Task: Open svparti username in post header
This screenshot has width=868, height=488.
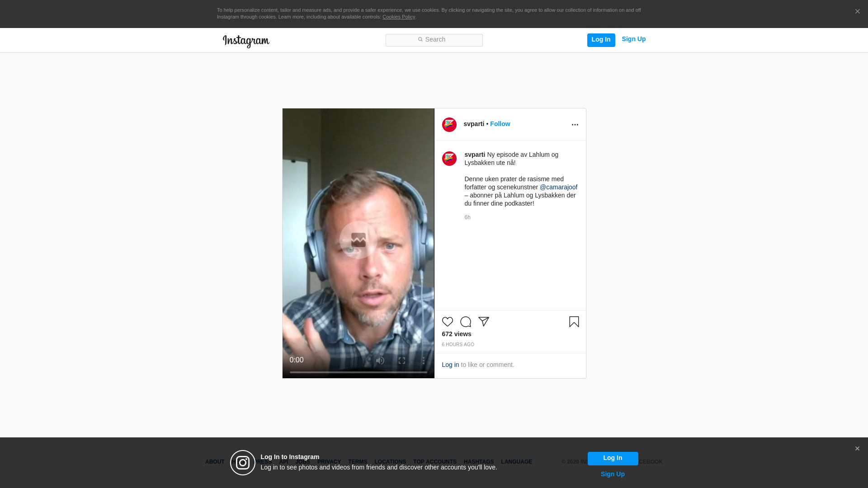Action: click(474, 124)
